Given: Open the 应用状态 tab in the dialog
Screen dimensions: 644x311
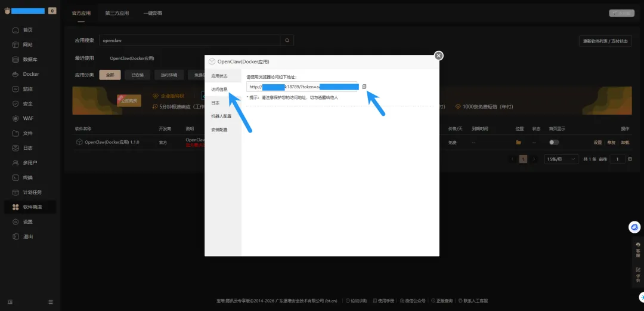Looking at the screenshot, I should (219, 76).
